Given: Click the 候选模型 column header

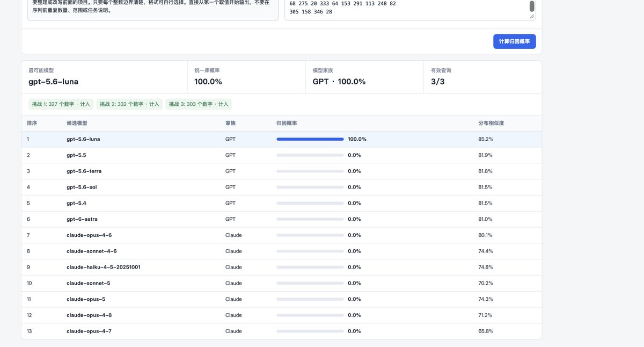Looking at the screenshot, I should pyautogui.click(x=77, y=123).
